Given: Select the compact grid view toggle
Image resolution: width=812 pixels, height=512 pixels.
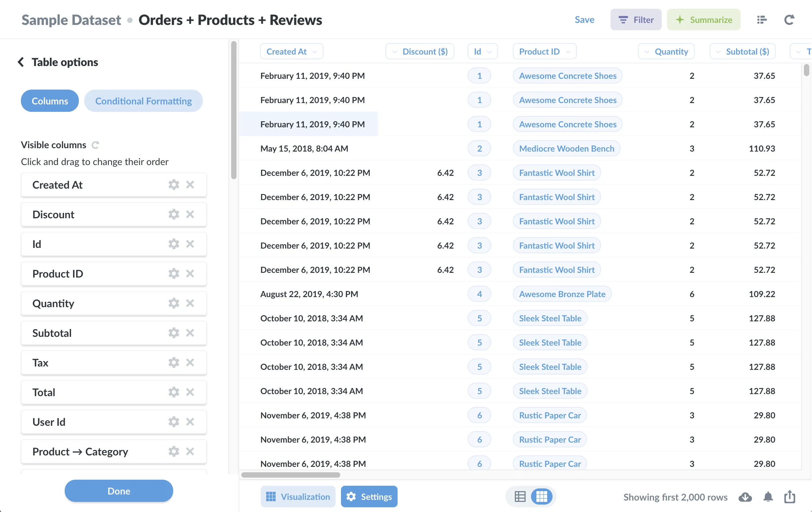Looking at the screenshot, I should 541,496.
